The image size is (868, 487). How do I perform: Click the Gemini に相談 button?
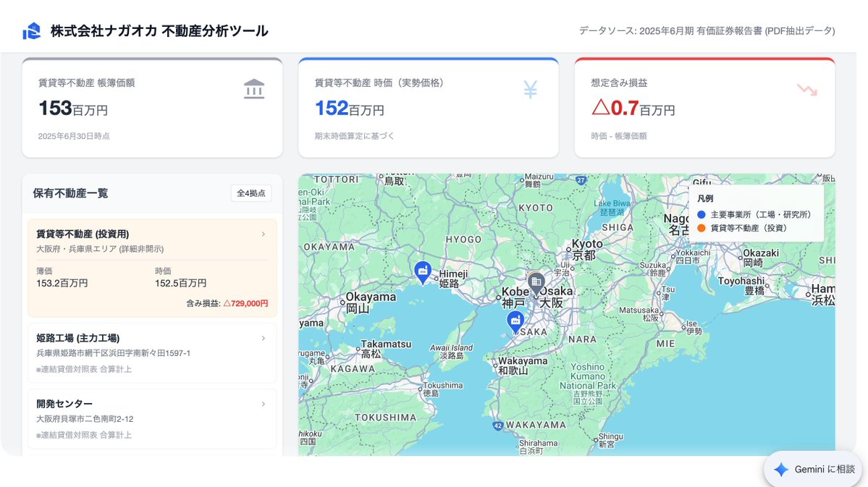point(812,470)
